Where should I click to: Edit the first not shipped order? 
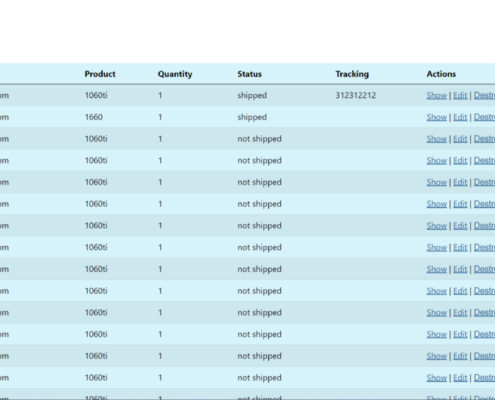pos(460,139)
